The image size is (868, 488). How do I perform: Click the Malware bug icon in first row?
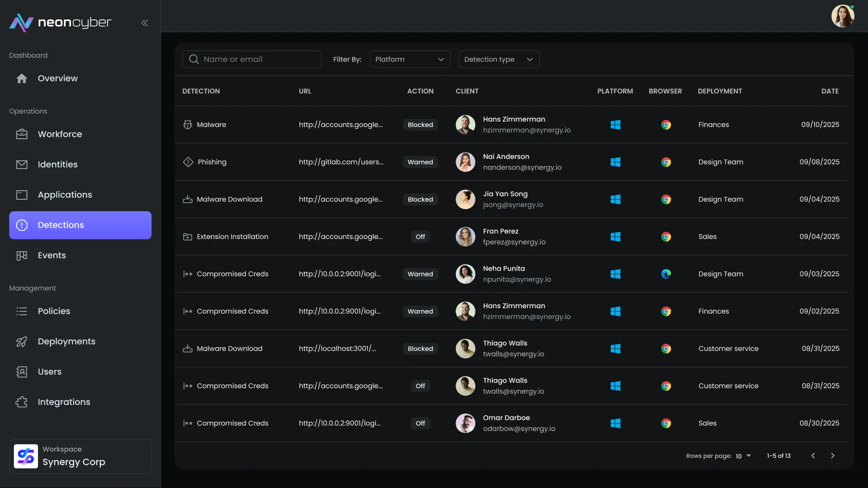(188, 125)
